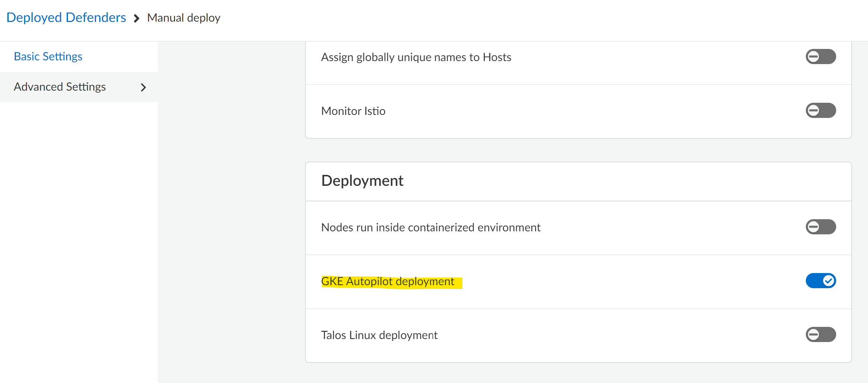Viewport: 868px width, 383px height.
Task: Click the Manual deploy breadcrumb text
Action: pos(183,18)
